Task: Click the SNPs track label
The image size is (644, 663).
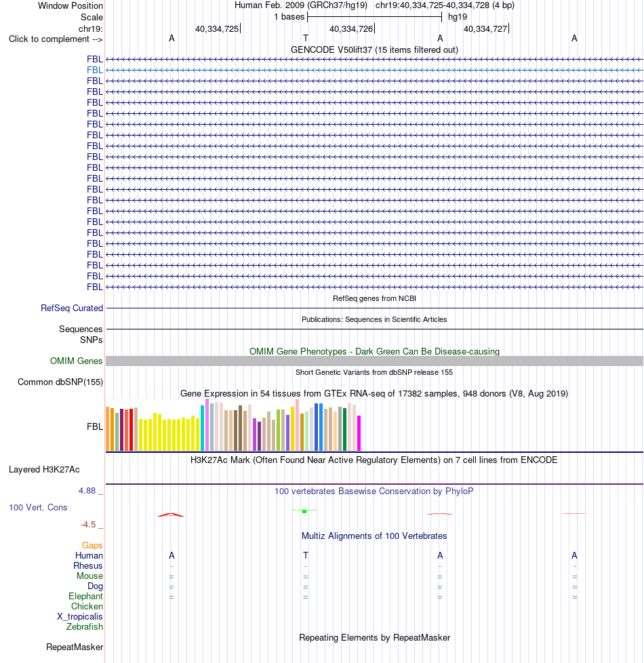Action: (92, 340)
